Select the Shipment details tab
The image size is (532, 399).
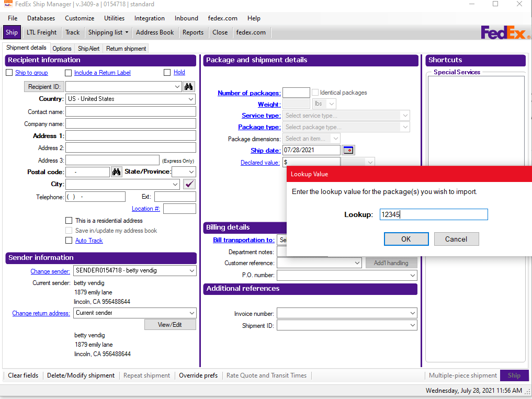click(x=27, y=48)
